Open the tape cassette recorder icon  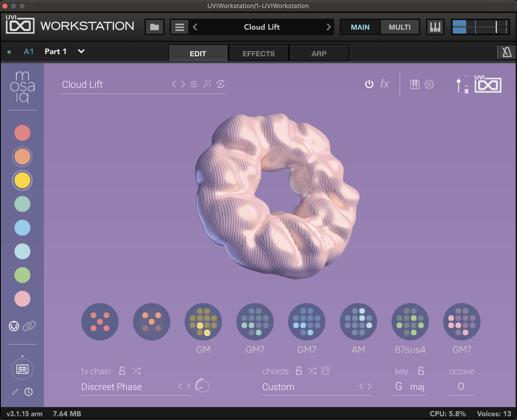click(22, 369)
